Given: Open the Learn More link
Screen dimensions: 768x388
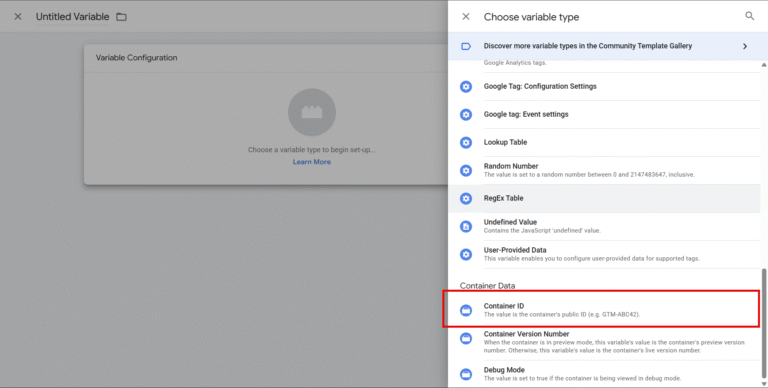Looking at the screenshot, I should tap(312, 162).
